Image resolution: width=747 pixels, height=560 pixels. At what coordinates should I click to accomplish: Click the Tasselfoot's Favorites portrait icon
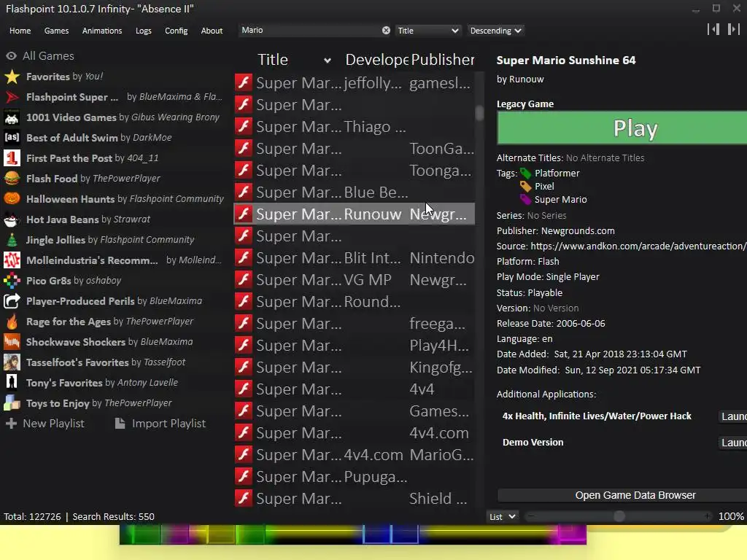tap(12, 362)
